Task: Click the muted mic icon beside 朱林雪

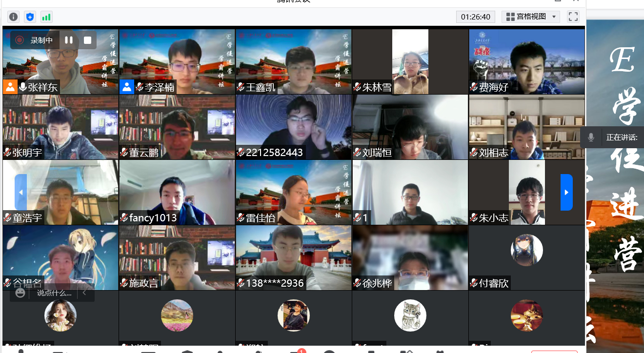Action: click(x=357, y=87)
